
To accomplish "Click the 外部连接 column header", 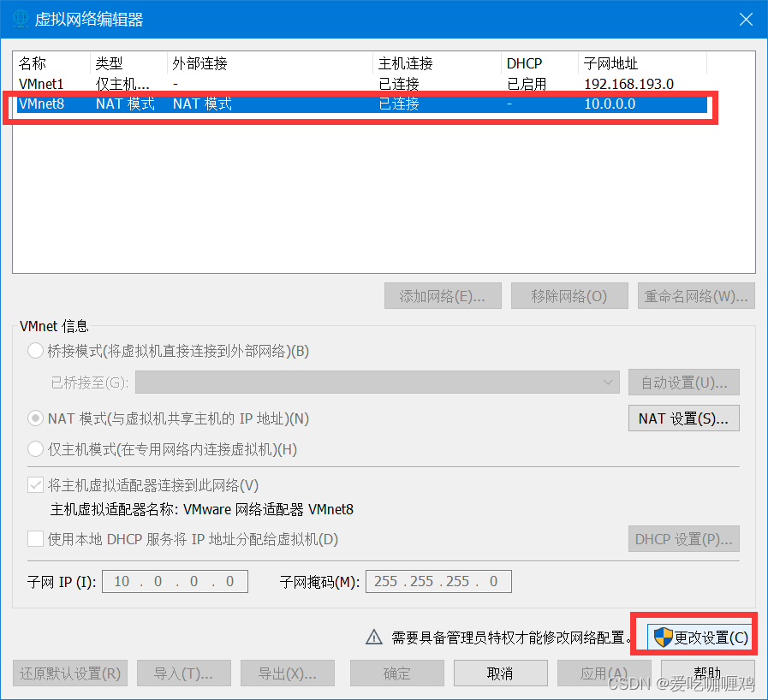I will [x=270, y=63].
